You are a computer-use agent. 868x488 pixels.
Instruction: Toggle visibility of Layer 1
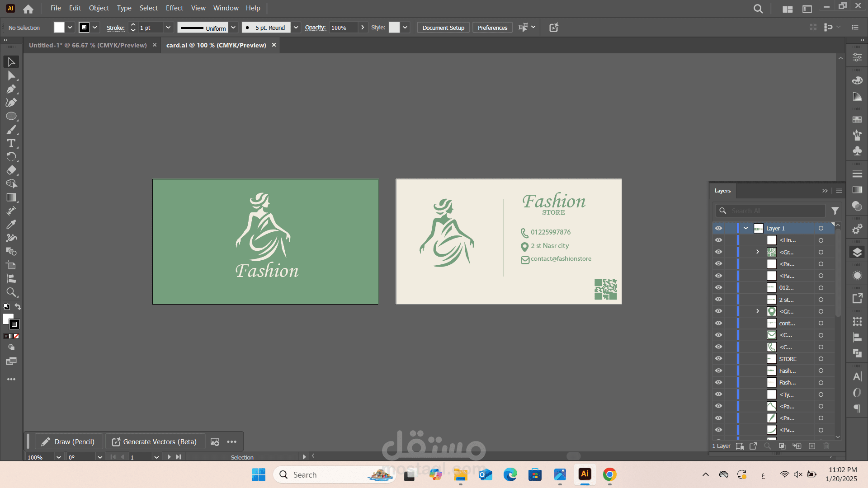(718, 228)
